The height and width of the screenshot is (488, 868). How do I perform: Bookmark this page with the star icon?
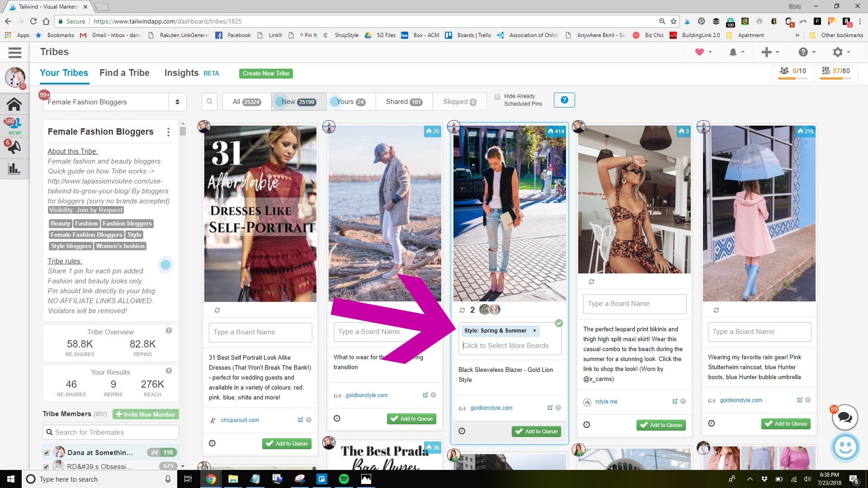[x=674, y=21]
